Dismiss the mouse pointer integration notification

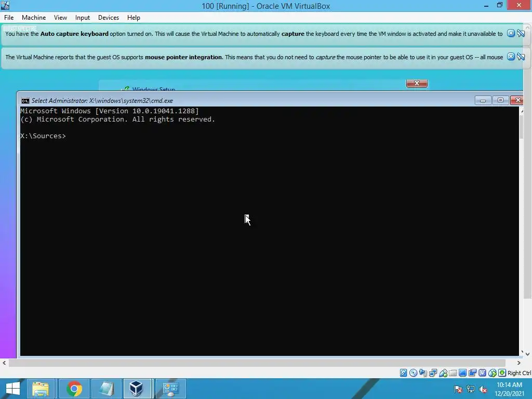tap(511, 57)
